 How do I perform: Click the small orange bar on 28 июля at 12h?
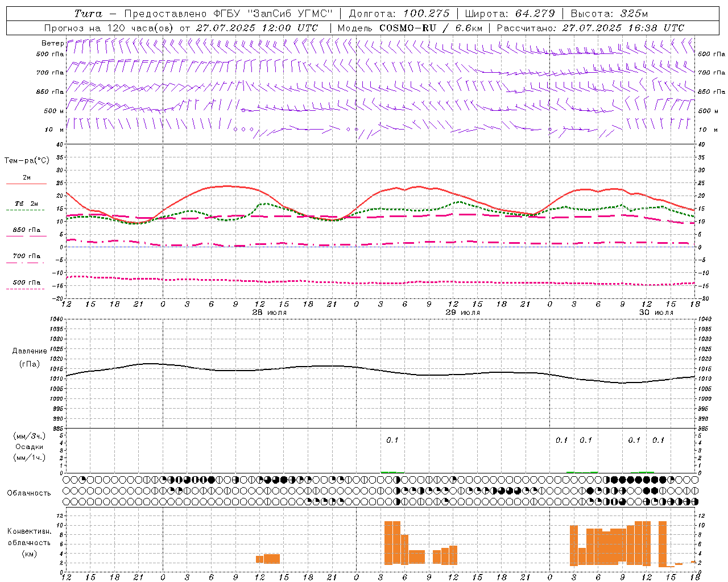pyautogui.click(x=260, y=559)
